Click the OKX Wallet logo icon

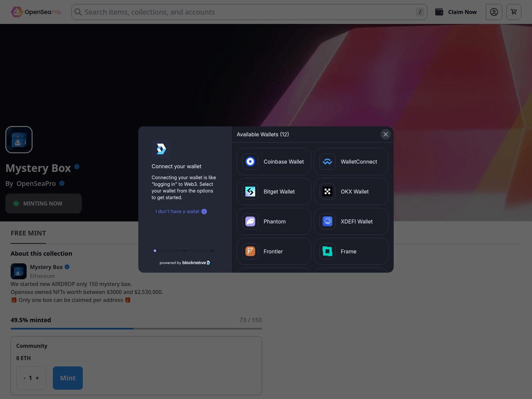[328, 192]
